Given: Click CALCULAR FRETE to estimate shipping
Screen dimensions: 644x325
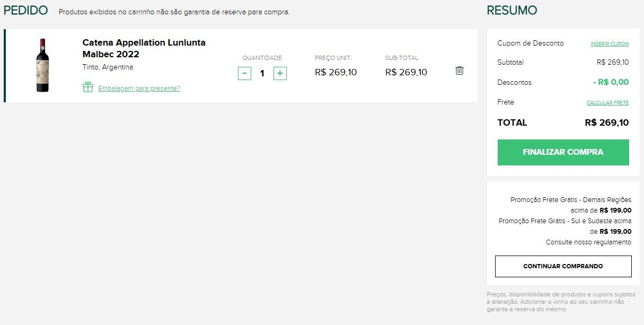Looking at the screenshot, I should click(607, 103).
